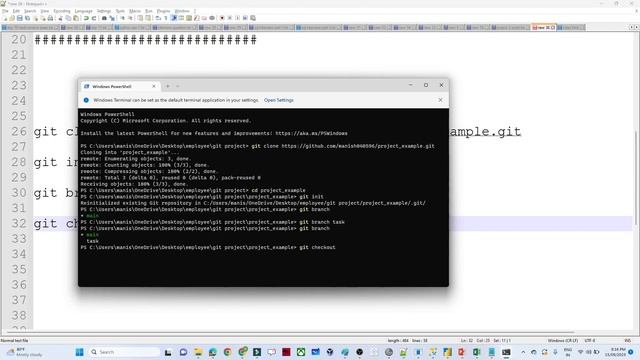The width and height of the screenshot is (640, 360).
Task: Click line number 35 in Notepad++ margin
Action: point(18,269)
